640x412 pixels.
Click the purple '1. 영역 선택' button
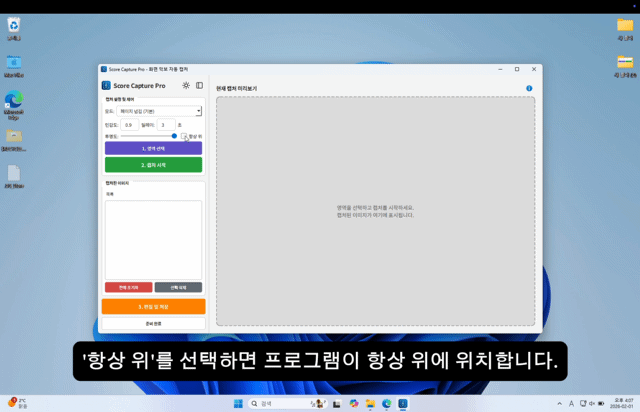[x=153, y=148]
